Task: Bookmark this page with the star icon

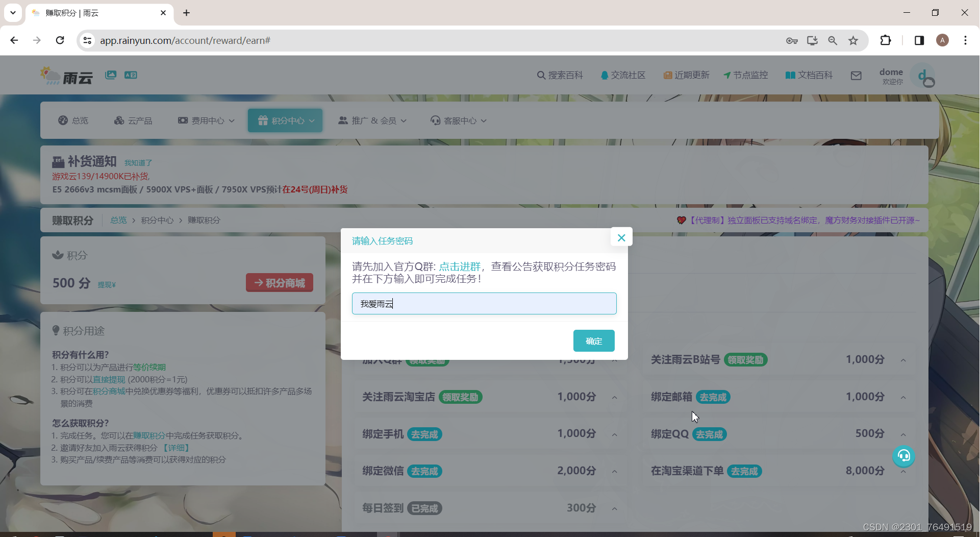Action: (x=853, y=40)
